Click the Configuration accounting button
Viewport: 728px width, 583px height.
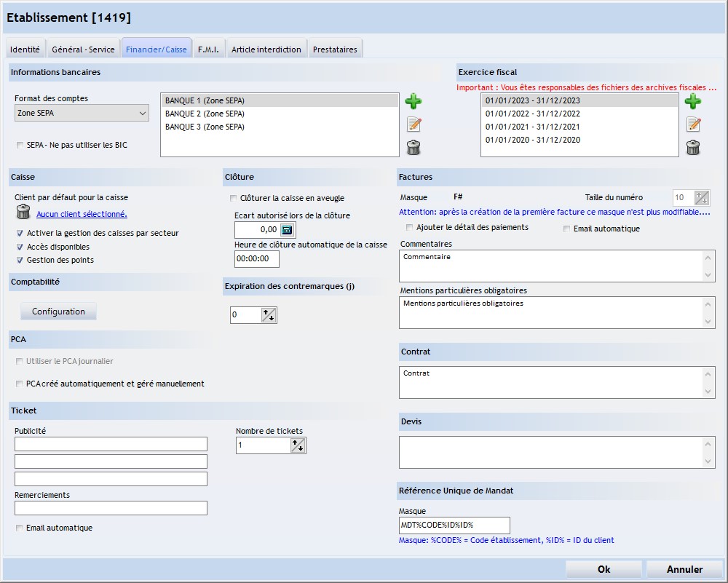click(x=58, y=312)
